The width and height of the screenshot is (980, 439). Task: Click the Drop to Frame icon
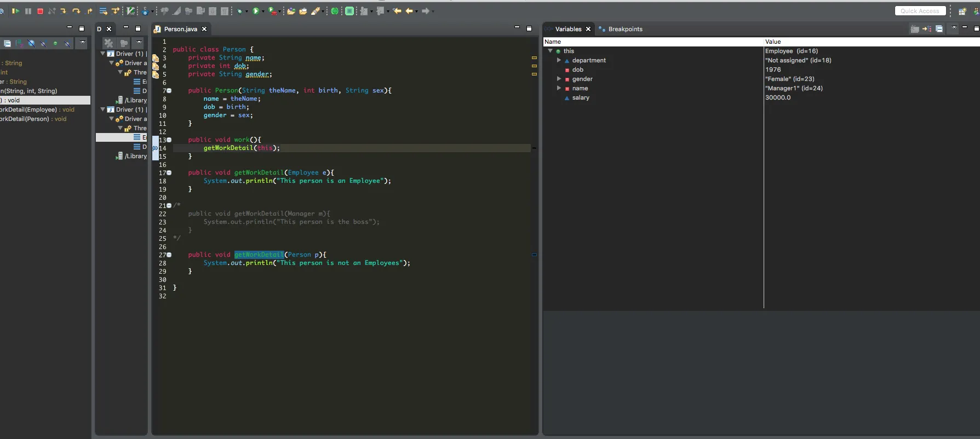(103, 11)
